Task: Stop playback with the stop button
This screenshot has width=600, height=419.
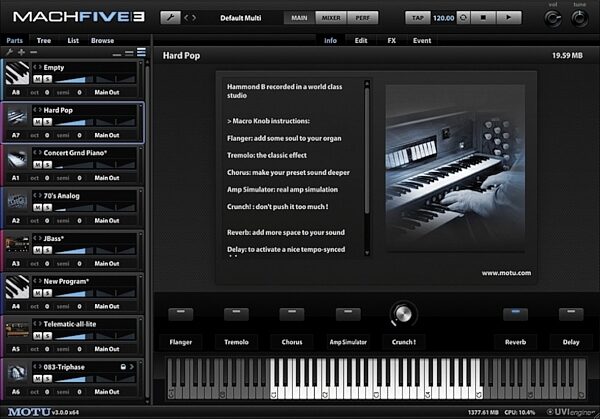Action: (483, 18)
